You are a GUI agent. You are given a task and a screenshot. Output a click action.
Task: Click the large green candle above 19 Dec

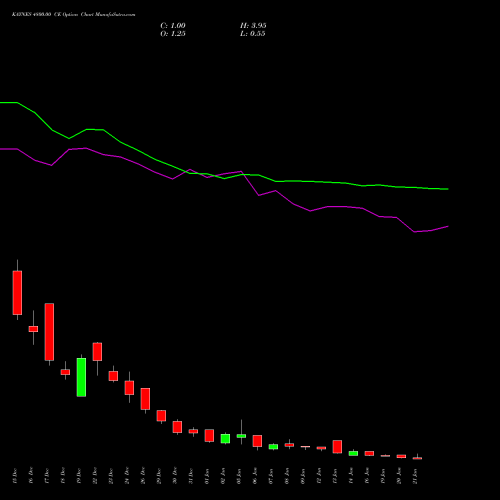pos(81,377)
